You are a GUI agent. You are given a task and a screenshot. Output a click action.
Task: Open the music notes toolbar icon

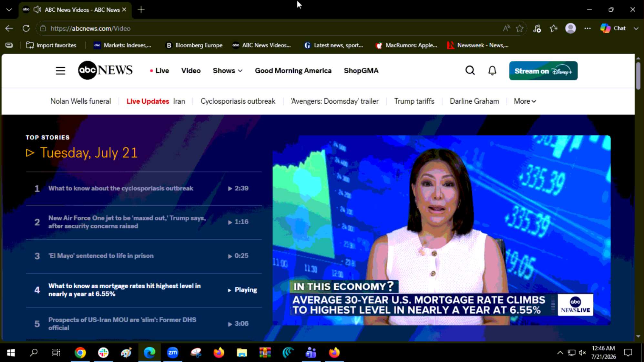point(537,28)
